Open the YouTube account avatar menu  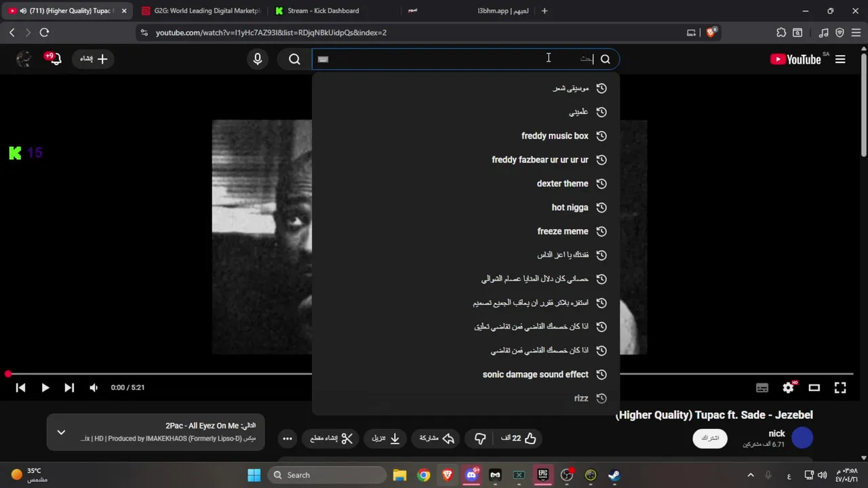coord(24,59)
